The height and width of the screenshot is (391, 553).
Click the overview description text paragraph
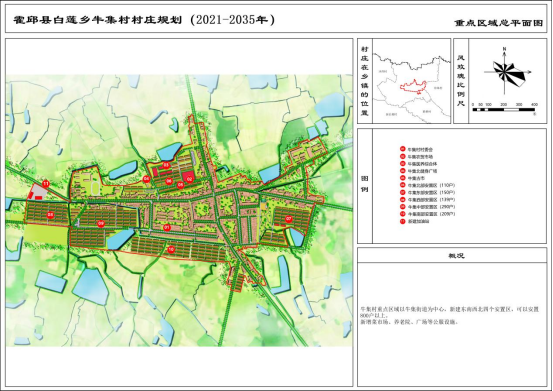click(x=450, y=315)
